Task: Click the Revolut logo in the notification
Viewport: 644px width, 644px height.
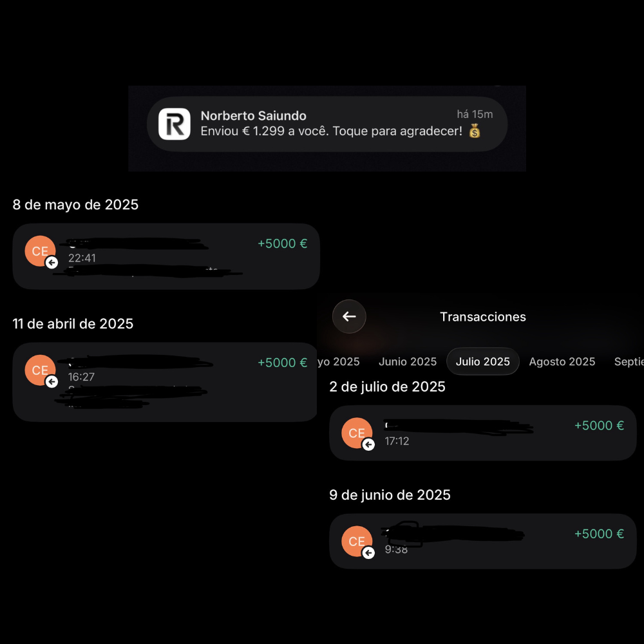Action: coord(173,123)
